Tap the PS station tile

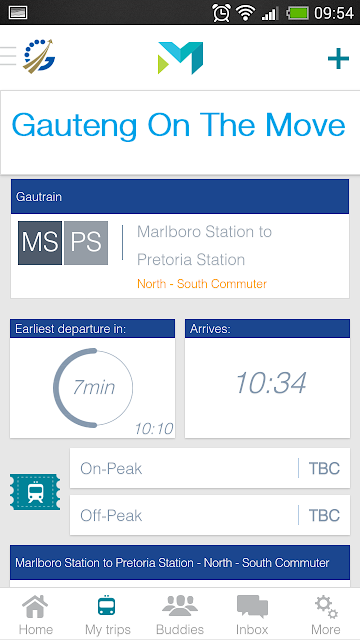click(86, 243)
